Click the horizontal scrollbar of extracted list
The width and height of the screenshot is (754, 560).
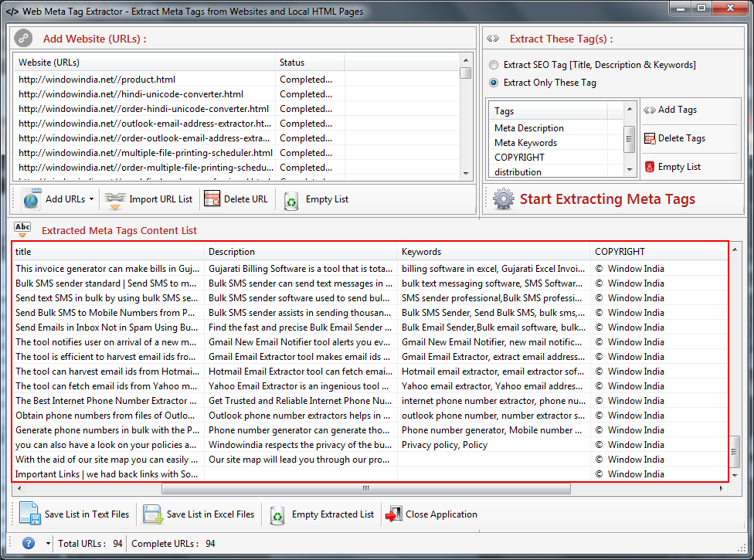pos(366,488)
